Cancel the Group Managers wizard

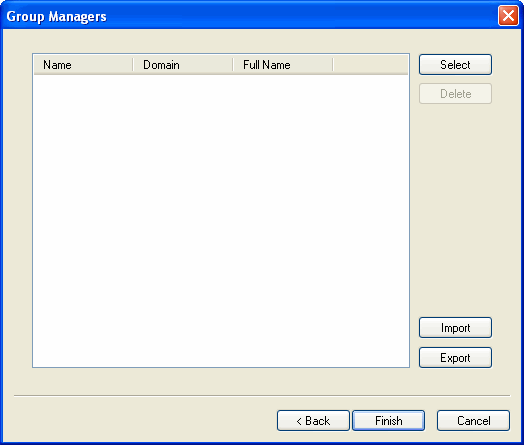tap(473, 421)
